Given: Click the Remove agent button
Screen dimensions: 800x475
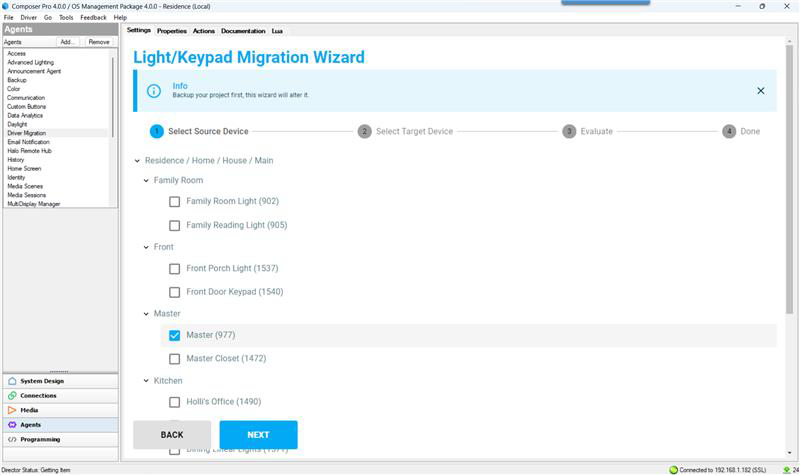Looking at the screenshot, I should click(99, 42).
